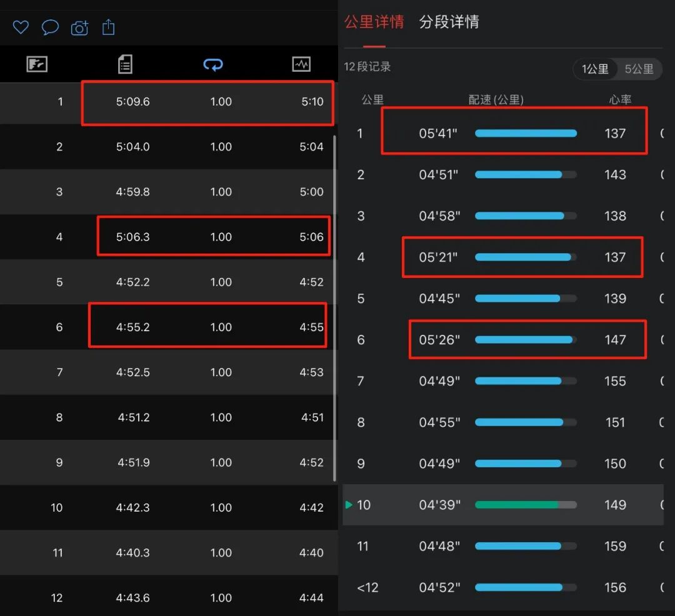This screenshot has width=675, height=616.
Task: Tap the add photo camera icon
Action: 79,28
